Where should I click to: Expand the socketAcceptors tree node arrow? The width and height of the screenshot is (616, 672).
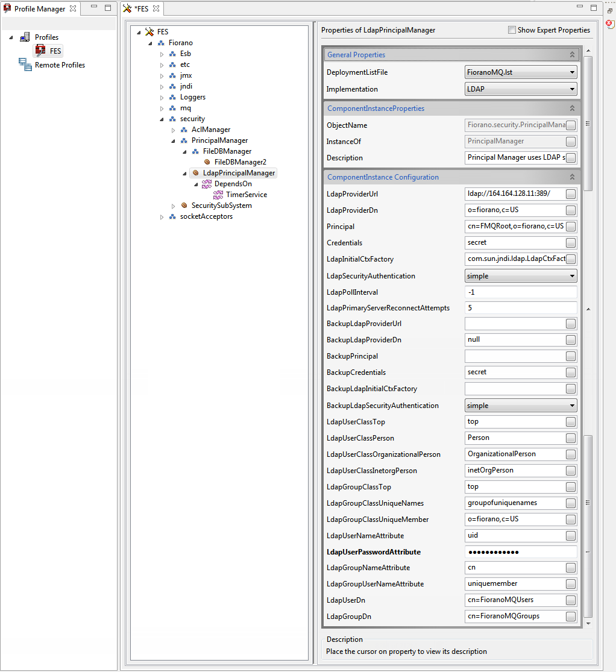[x=162, y=217]
